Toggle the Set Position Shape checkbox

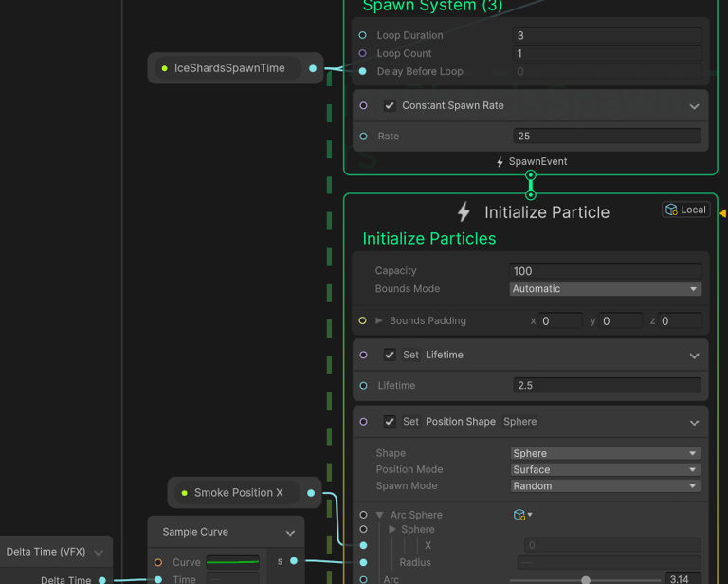pyautogui.click(x=390, y=422)
